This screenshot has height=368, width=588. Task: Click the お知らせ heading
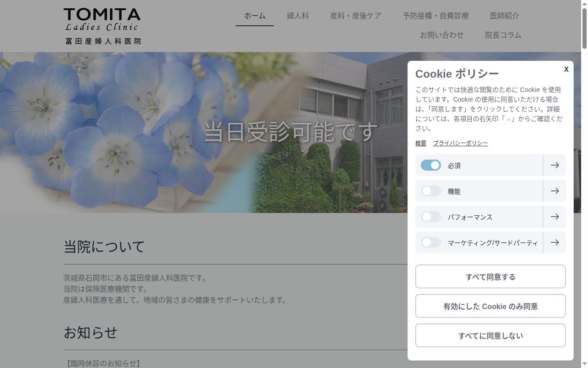pos(90,332)
